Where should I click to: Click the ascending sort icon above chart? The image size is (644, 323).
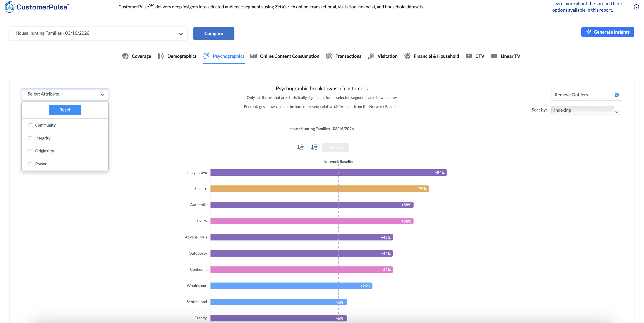[300, 147]
